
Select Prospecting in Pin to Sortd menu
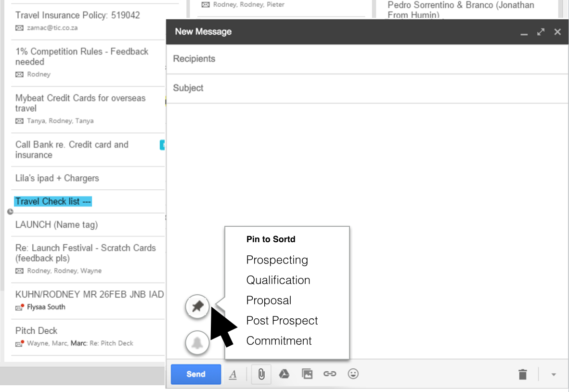click(x=277, y=260)
